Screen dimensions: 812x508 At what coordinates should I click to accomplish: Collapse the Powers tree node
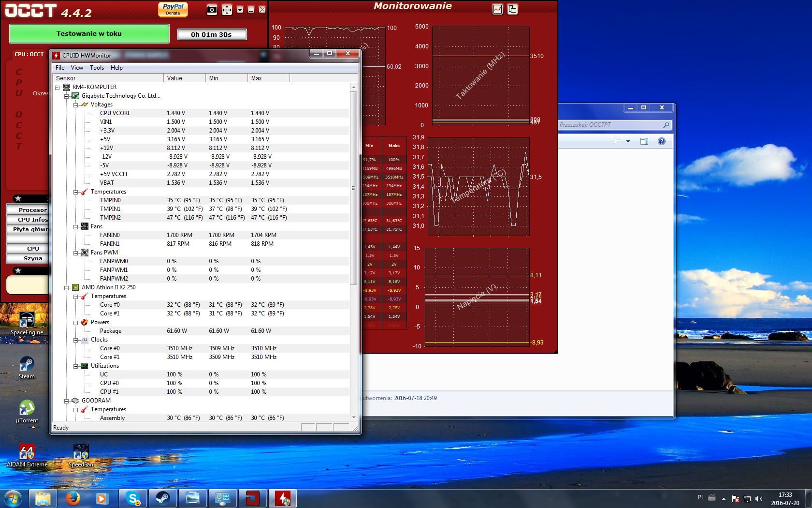(76, 323)
